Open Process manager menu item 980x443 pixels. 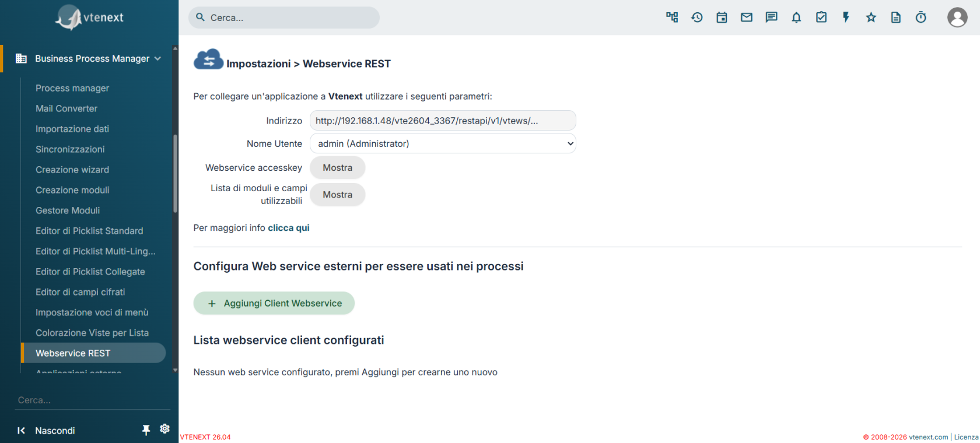pos(72,88)
